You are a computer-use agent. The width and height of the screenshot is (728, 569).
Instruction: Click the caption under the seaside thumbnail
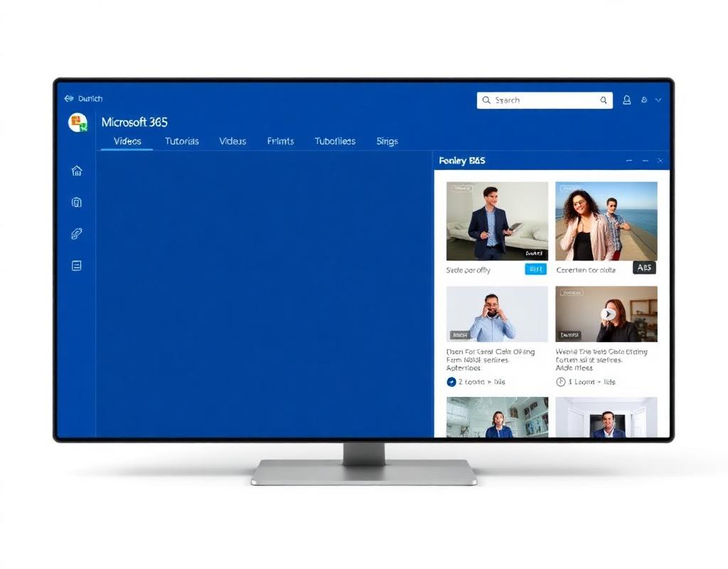click(586, 270)
